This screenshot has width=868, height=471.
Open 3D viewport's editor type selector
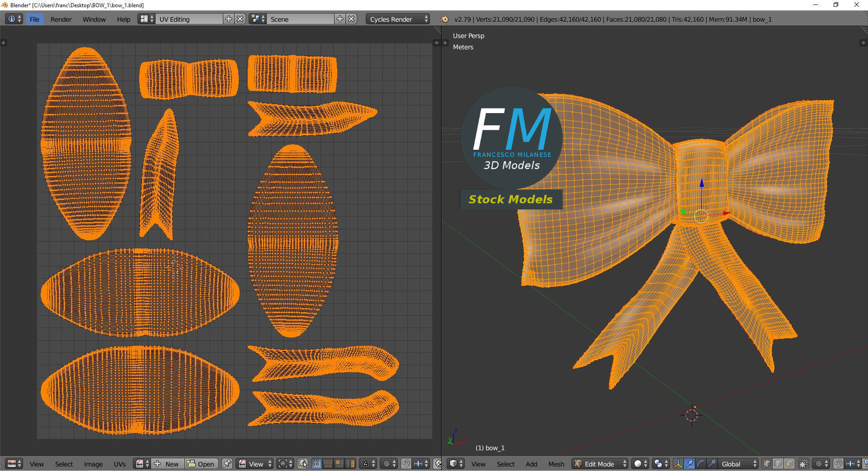click(456, 464)
